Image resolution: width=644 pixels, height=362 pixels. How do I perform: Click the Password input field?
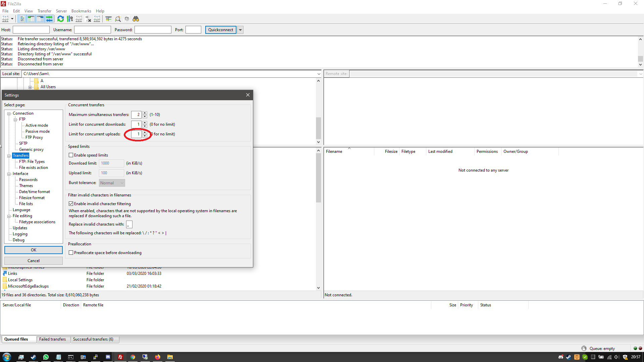[x=153, y=30]
